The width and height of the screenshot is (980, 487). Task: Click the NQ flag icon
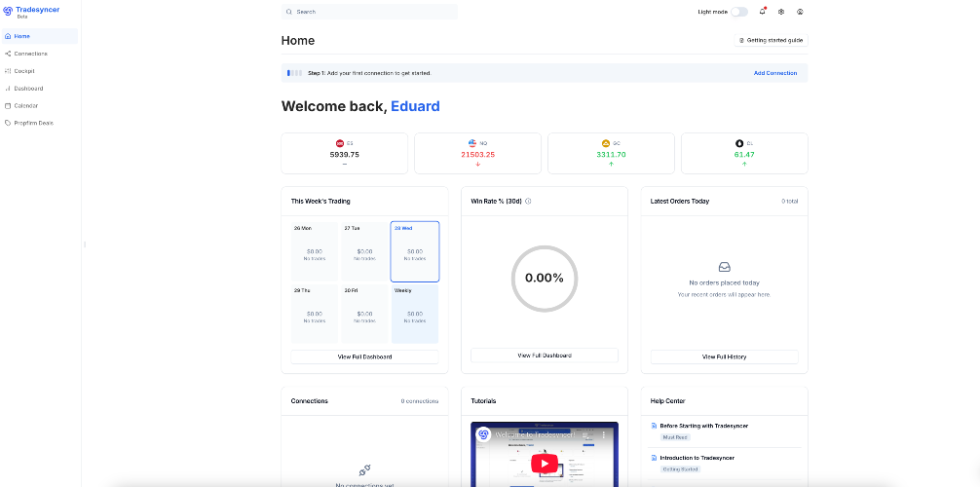tap(472, 143)
